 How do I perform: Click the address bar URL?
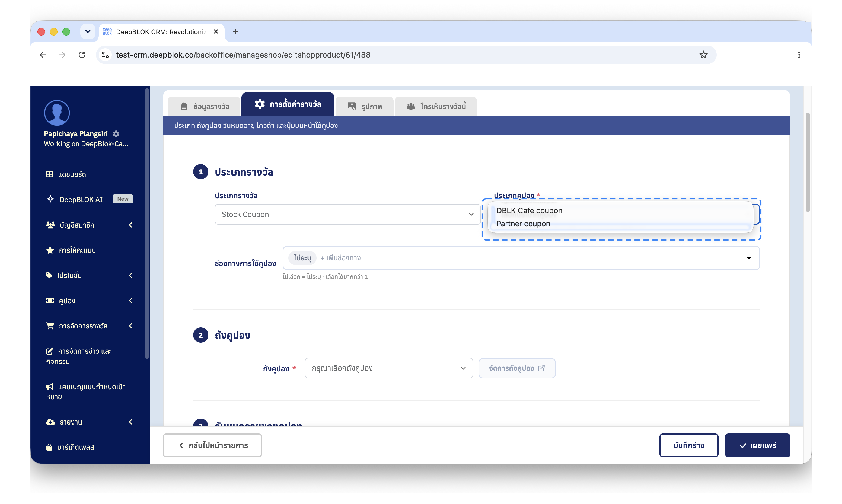pos(243,55)
